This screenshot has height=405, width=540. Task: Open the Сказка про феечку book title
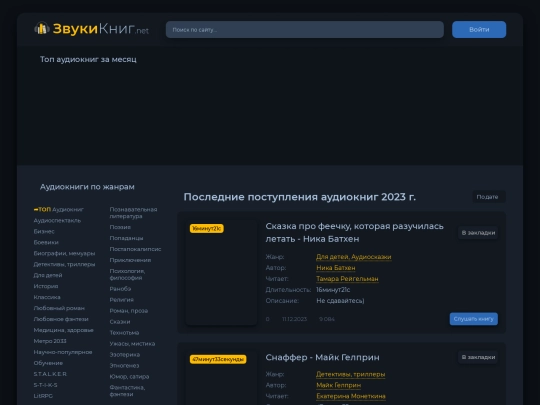354,232
